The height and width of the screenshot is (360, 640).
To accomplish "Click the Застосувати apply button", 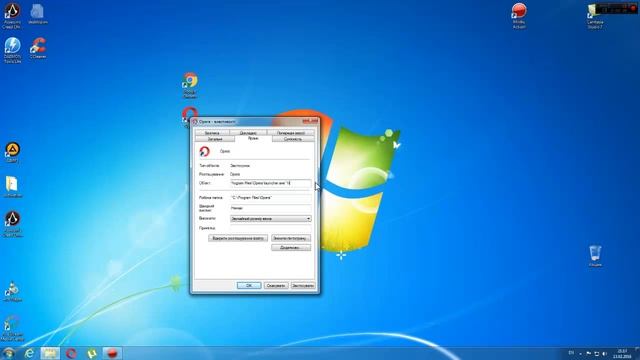I will point(303,286).
